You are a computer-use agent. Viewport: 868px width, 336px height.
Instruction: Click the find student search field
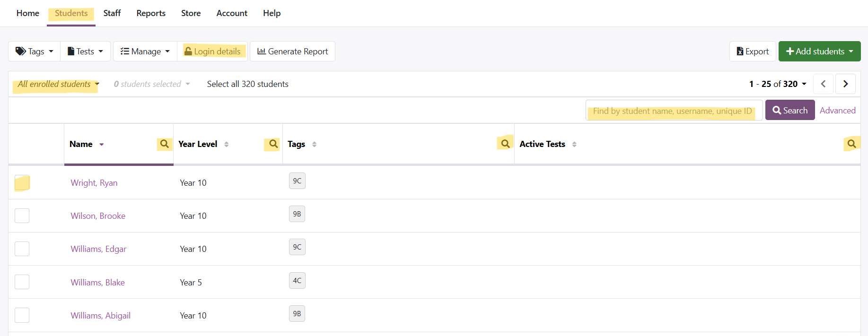pyautogui.click(x=673, y=111)
